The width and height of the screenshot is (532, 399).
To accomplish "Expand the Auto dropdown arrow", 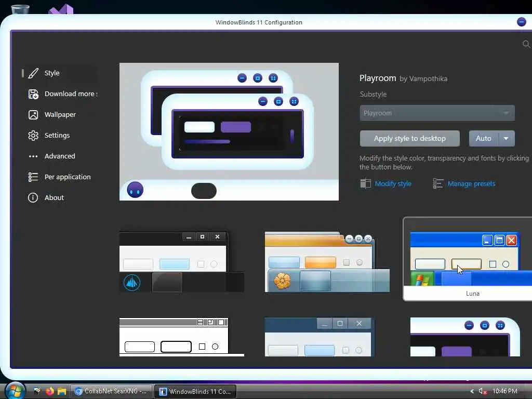I will (x=506, y=138).
